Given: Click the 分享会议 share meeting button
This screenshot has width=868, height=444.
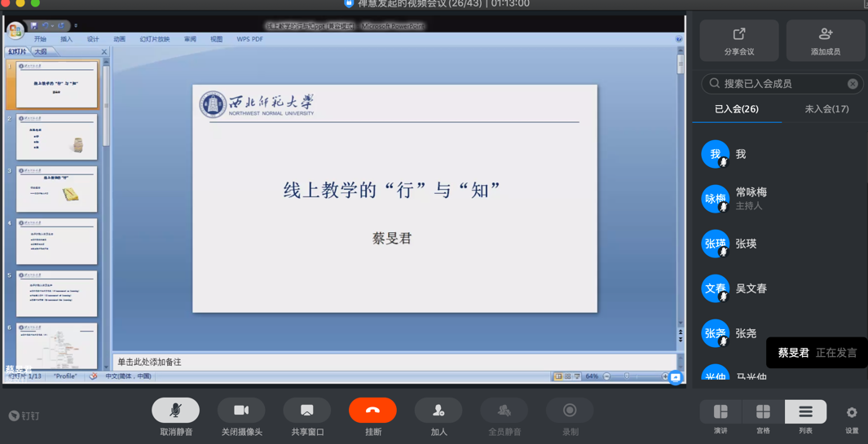Looking at the screenshot, I should coord(739,41).
